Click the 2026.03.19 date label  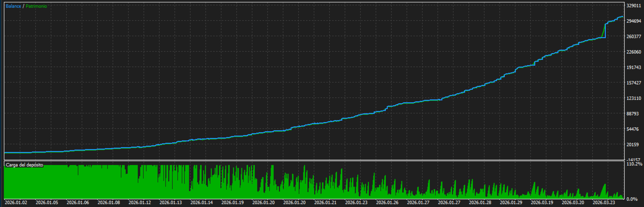click(542, 203)
